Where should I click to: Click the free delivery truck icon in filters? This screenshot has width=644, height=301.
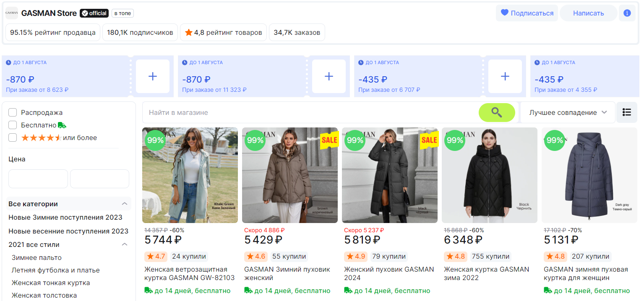point(62,125)
